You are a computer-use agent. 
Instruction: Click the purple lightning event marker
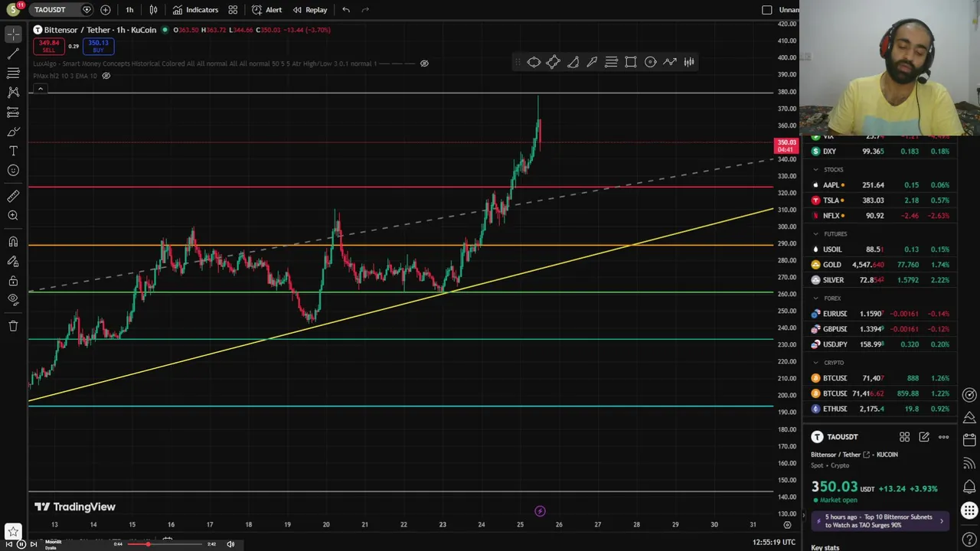(540, 511)
